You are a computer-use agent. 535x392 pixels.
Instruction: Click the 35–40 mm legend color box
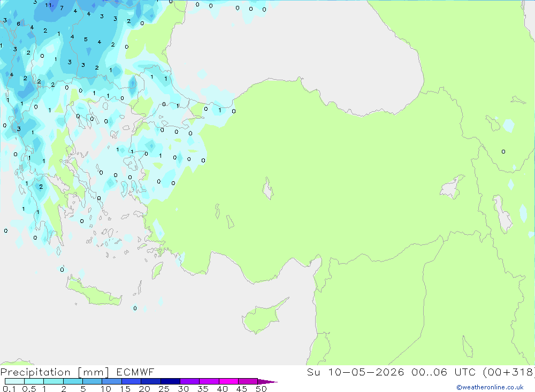209,381
